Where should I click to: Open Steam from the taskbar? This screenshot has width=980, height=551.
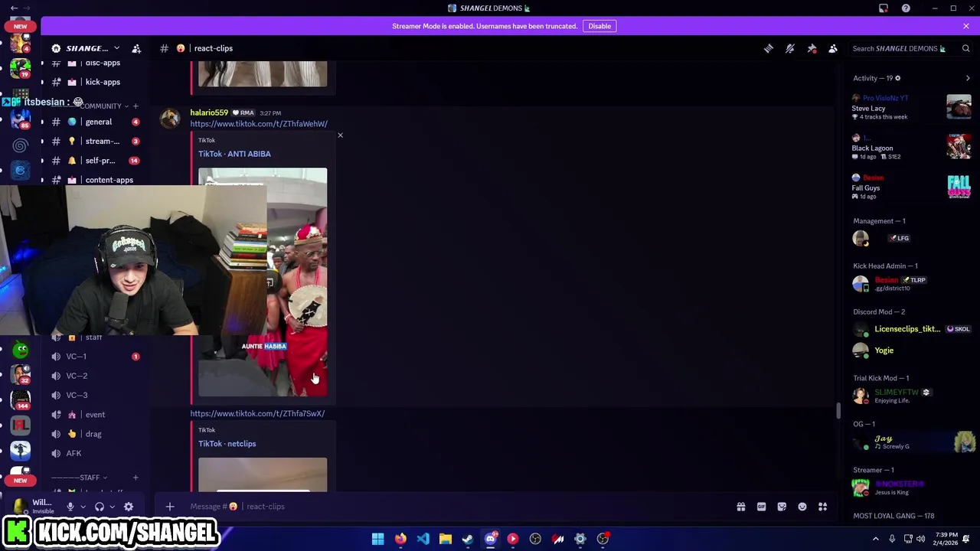pyautogui.click(x=468, y=539)
